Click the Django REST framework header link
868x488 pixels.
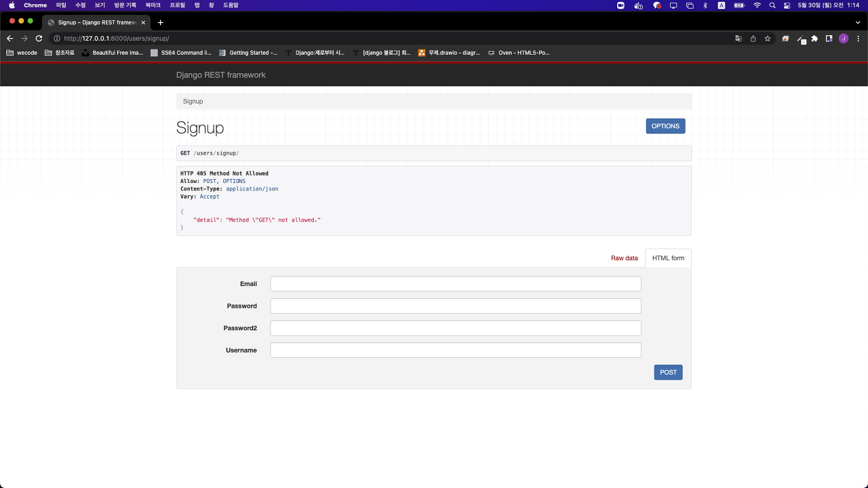tap(220, 75)
